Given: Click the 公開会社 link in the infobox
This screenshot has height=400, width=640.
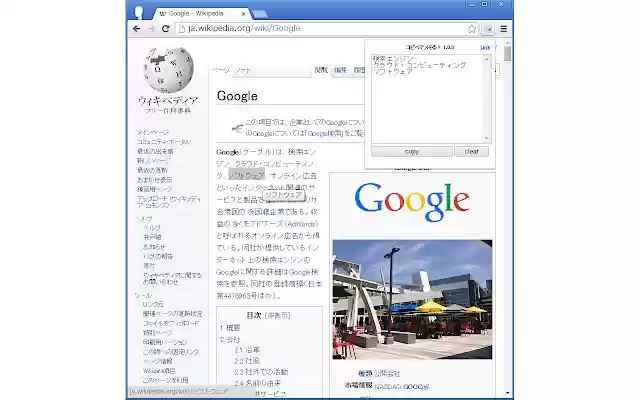Looking at the screenshot, I should click(387, 373).
